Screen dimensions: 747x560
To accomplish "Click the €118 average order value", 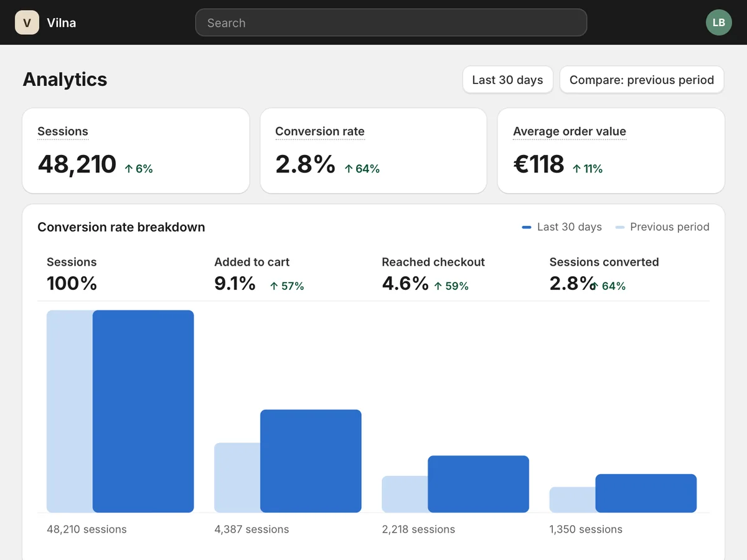I will pos(538,164).
